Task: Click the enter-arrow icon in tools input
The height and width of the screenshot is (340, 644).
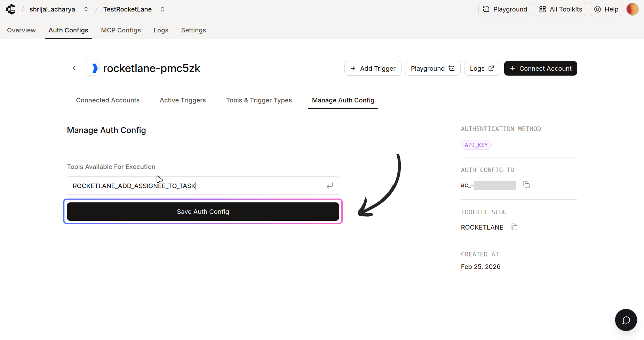Action: (x=330, y=186)
